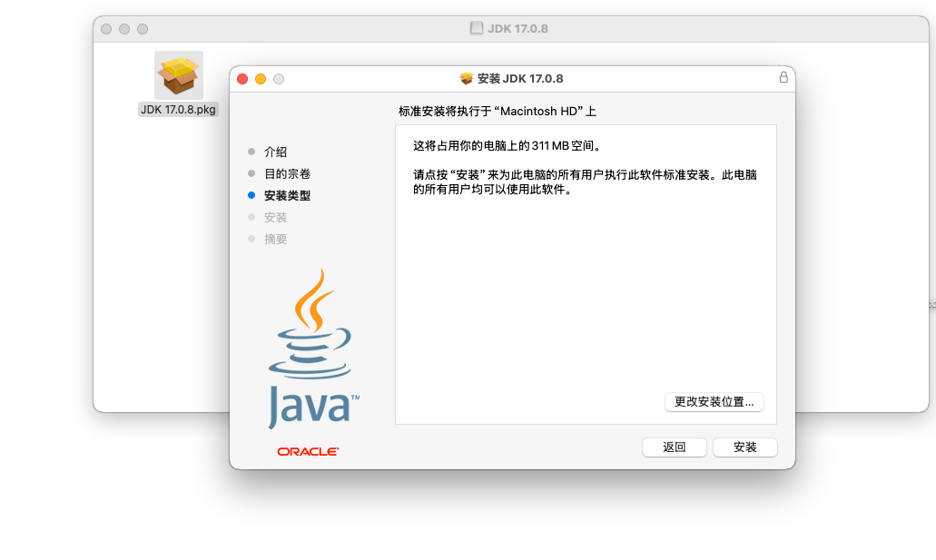Click the greyed 安装 step in sidebar

(275, 217)
